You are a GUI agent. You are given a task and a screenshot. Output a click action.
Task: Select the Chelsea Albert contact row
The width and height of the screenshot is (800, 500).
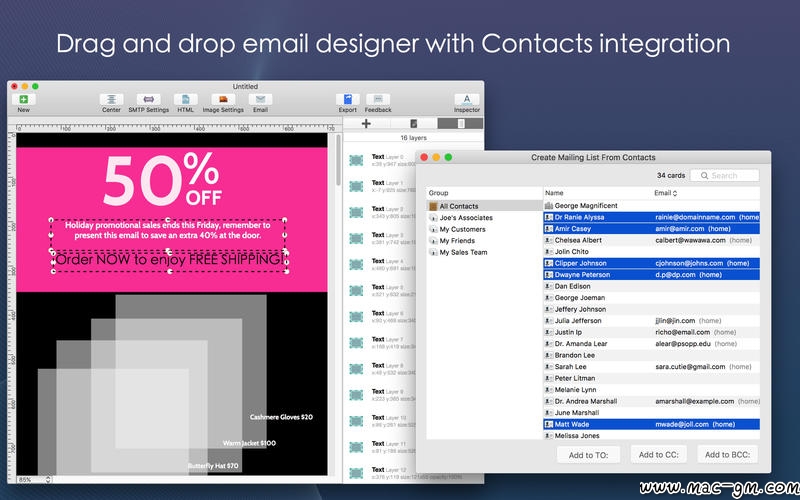click(x=652, y=240)
